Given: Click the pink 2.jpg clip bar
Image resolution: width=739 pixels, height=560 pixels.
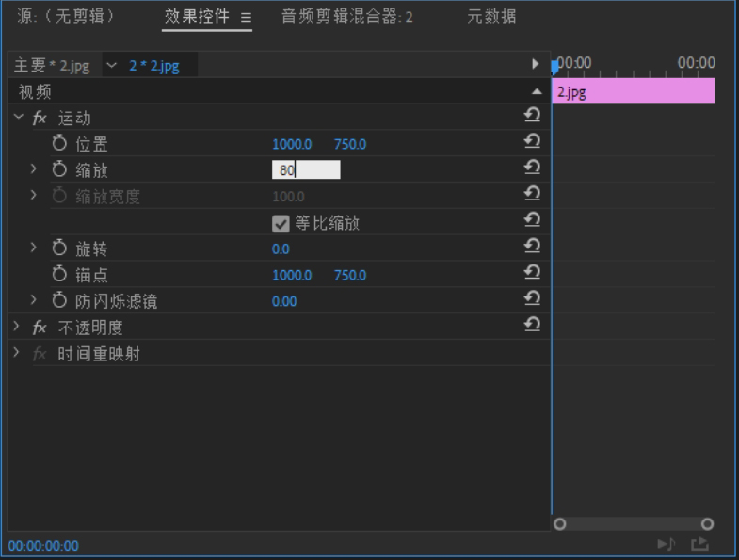Looking at the screenshot, I should coord(634,91).
